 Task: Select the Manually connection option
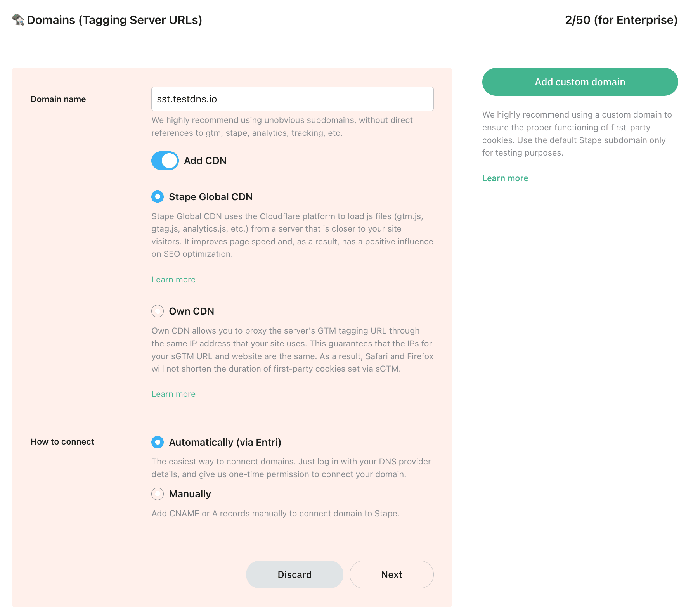(157, 494)
